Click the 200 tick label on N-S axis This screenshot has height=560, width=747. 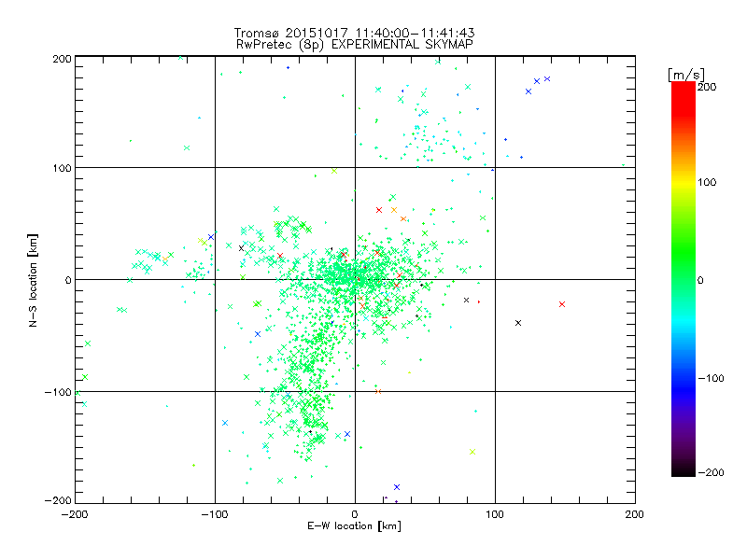tap(62, 59)
